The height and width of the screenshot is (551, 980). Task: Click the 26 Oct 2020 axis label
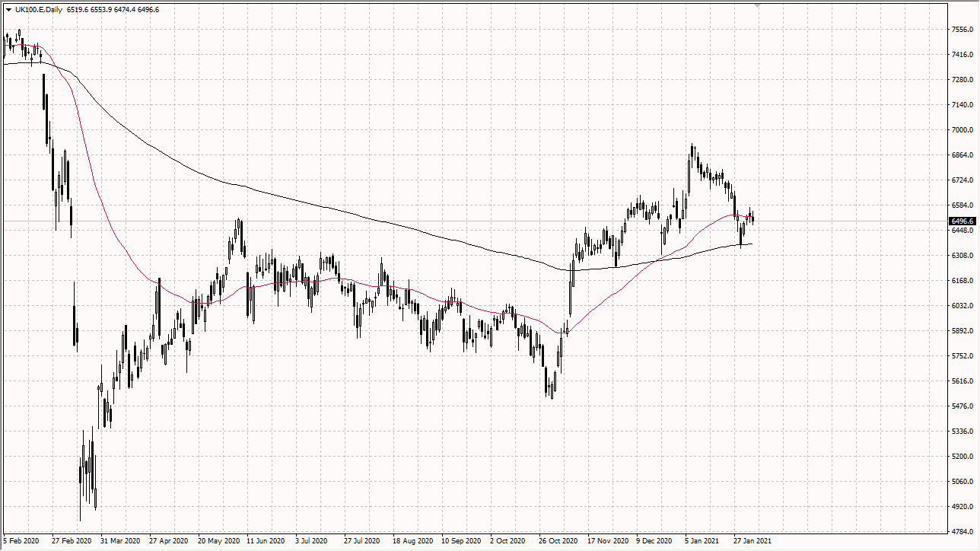558,541
